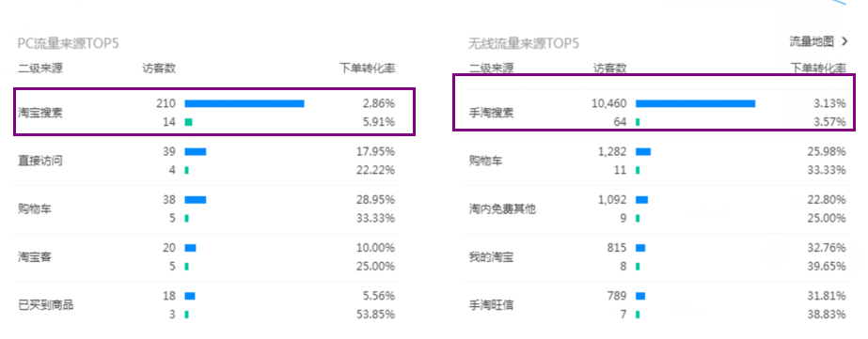
Task: Open the 直接访问 source in PC list
Action: click(x=40, y=161)
